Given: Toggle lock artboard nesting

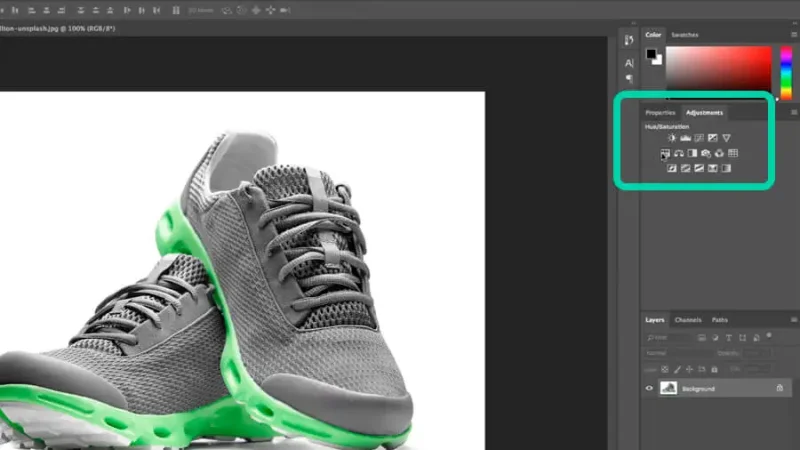Looking at the screenshot, I should [702, 369].
